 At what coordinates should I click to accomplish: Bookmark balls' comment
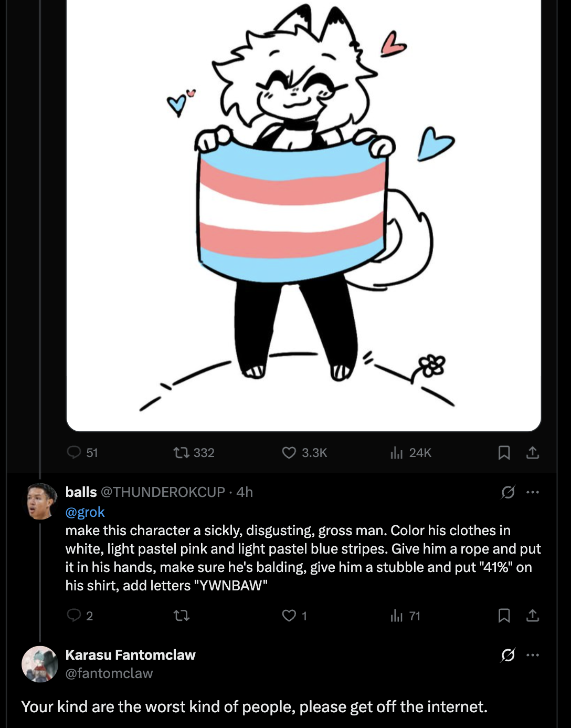pos(504,615)
